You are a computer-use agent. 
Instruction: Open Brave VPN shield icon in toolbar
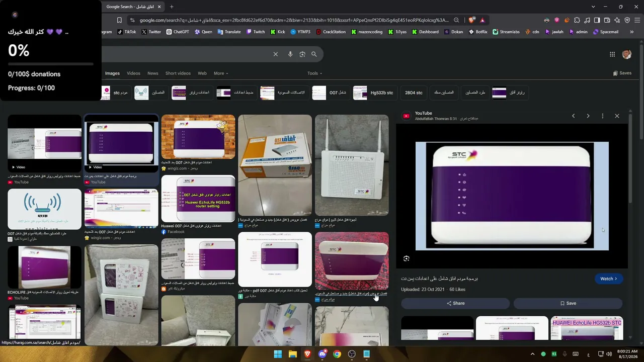tap(627, 20)
